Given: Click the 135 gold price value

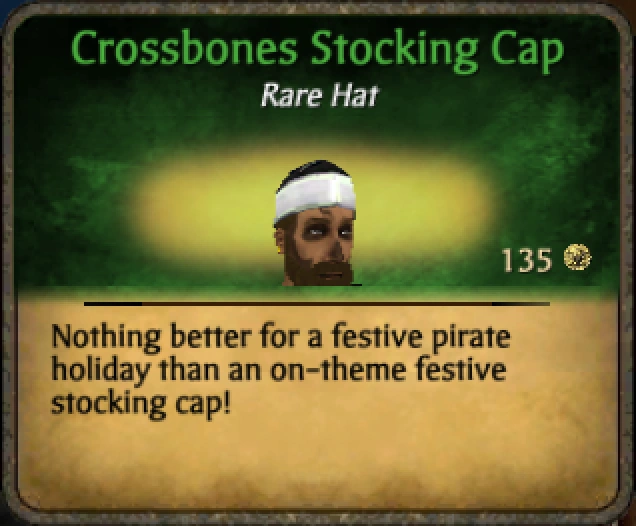Looking at the screenshot, I should (x=527, y=260).
